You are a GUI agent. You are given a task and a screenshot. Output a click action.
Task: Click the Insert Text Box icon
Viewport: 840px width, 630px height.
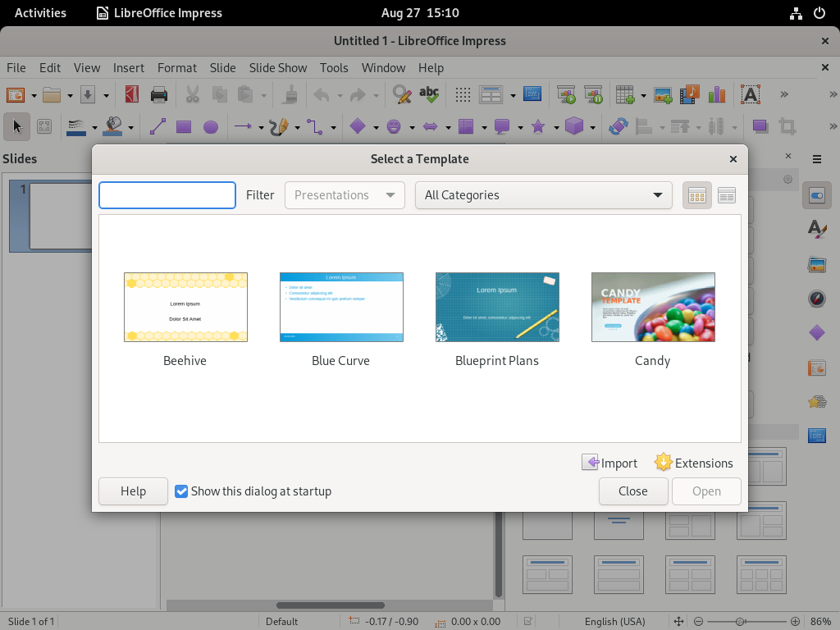click(750, 95)
